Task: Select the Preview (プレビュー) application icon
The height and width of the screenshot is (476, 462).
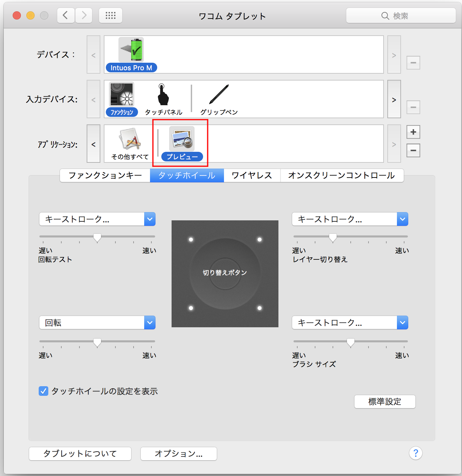Action: point(182,139)
